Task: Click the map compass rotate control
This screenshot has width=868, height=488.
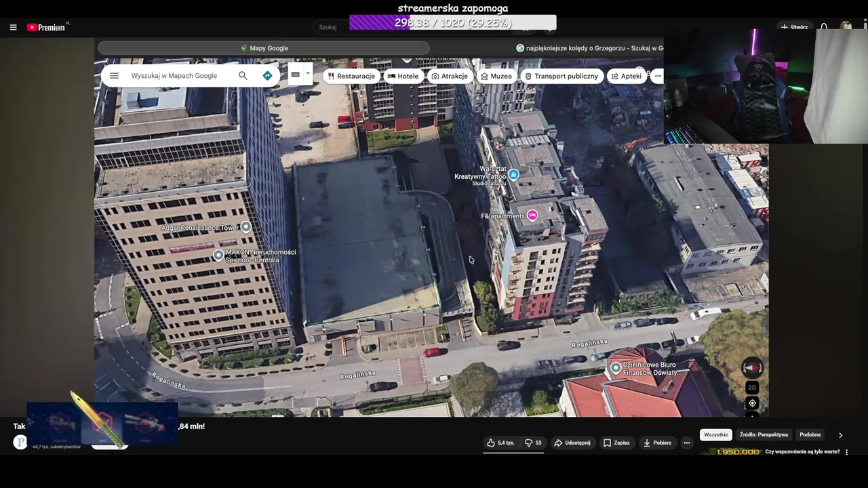Action: tap(752, 367)
